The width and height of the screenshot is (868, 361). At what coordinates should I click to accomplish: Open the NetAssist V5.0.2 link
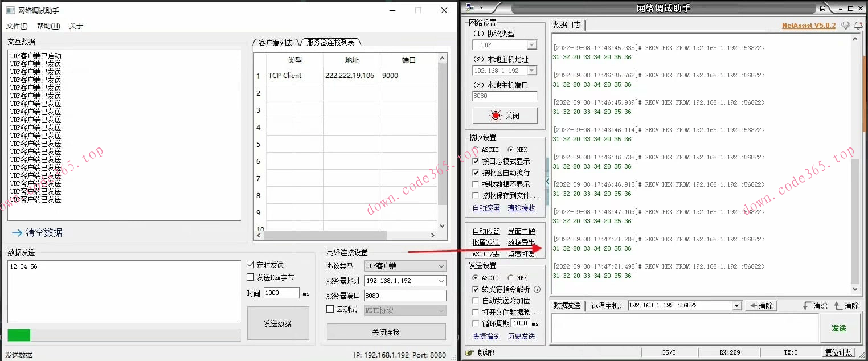pyautogui.click(x=808, y=25)
